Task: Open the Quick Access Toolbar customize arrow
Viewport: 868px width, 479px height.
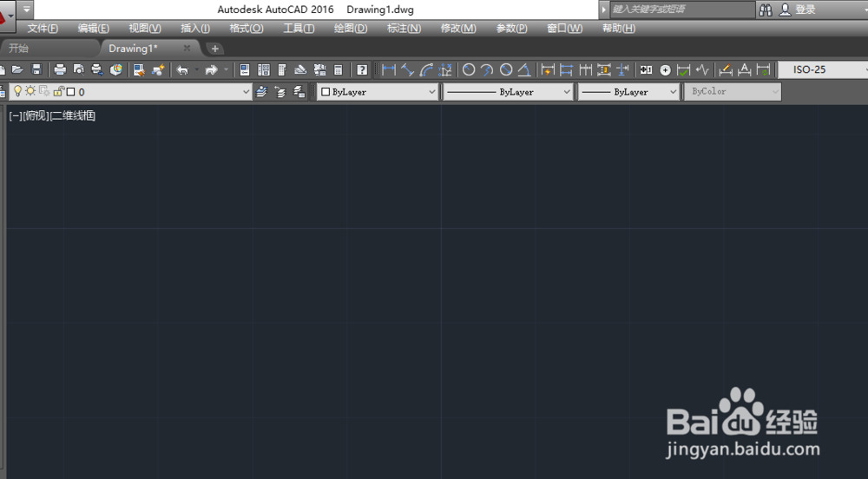Action: pyautogui.click(x=26, y=10)
